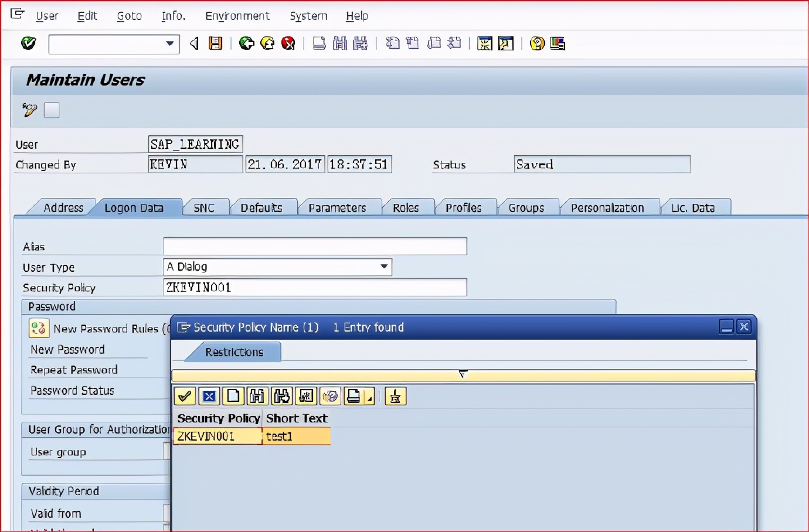Viewport: 809px width, 532px height.
Task: Click the green Back arrow icon
Action: tap(247, 43)
